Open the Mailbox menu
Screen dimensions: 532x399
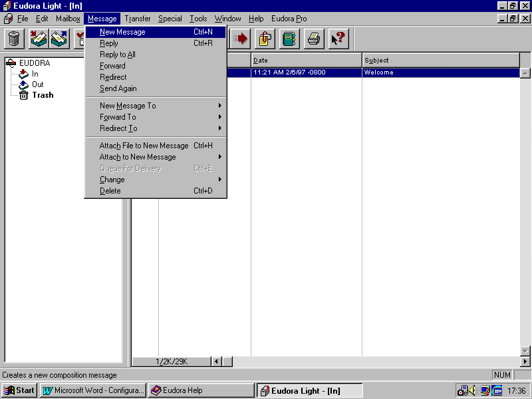[x=68, y=19]
